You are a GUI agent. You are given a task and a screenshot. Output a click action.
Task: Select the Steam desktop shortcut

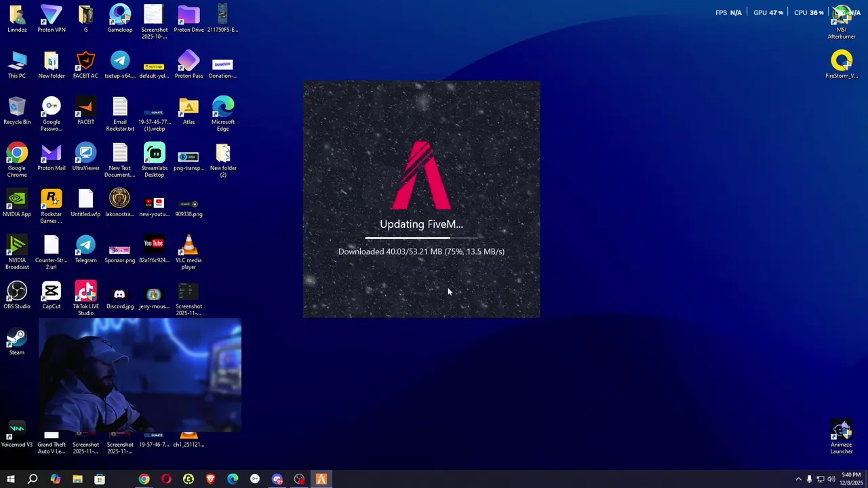(17, 342)
